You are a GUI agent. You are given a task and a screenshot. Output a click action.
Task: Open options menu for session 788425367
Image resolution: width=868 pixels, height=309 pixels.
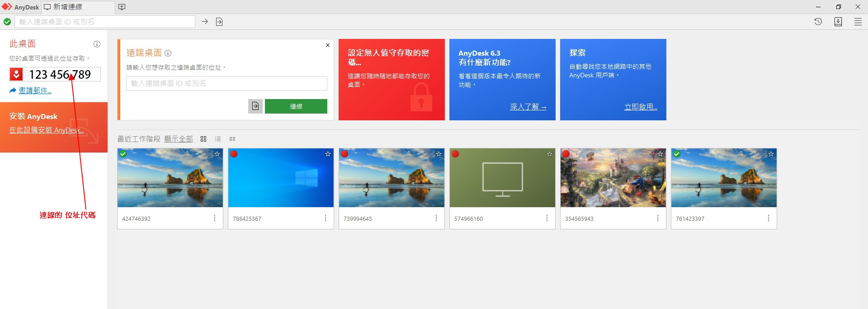(325, 219)
